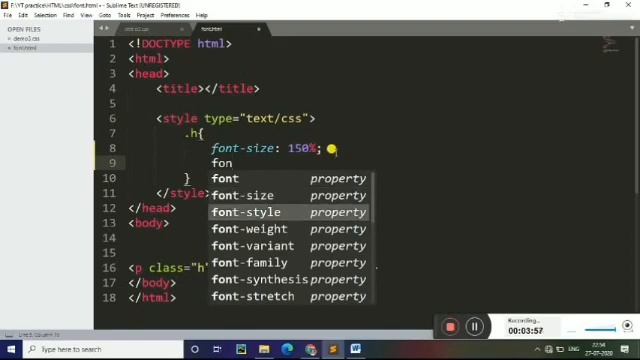
Task: Open Microsoft Word from the taskbar
Action: pos(356,349)
